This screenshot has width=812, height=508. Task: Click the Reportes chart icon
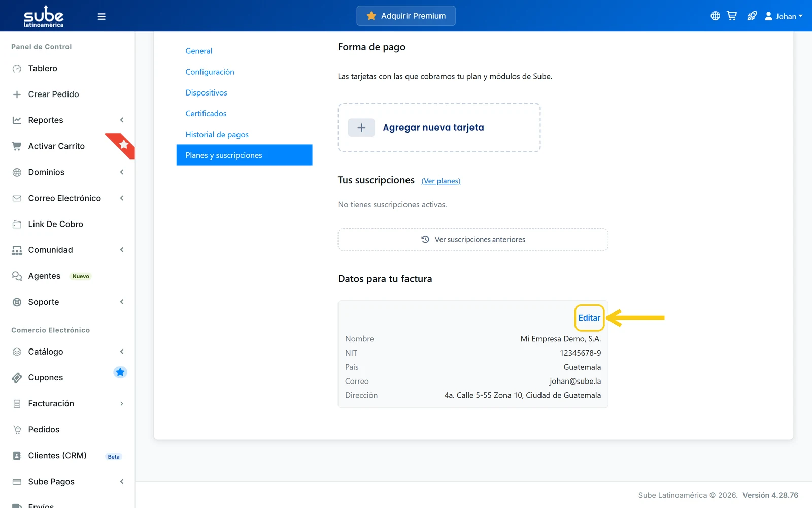tap(17, 120)
